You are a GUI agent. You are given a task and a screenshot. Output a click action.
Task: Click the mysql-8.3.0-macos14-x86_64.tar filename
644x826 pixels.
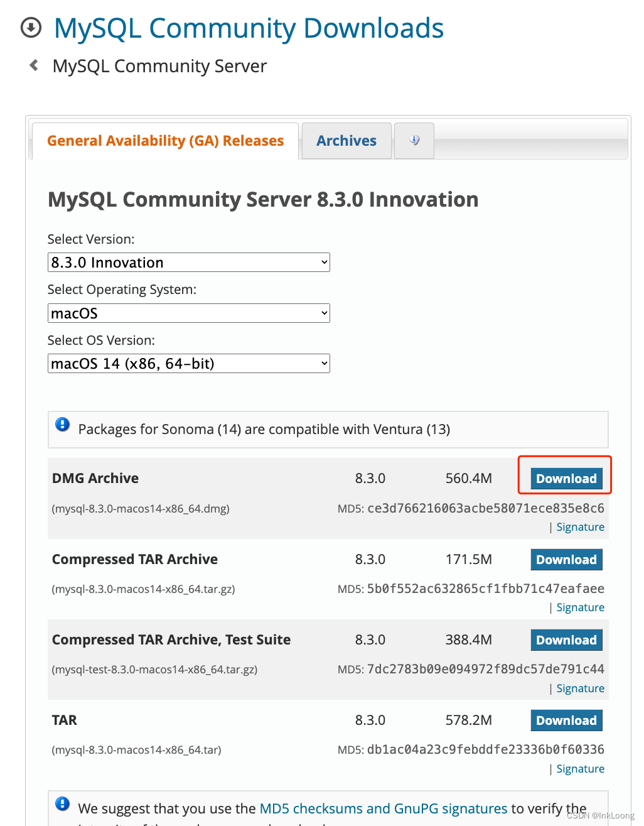point(136,750)
